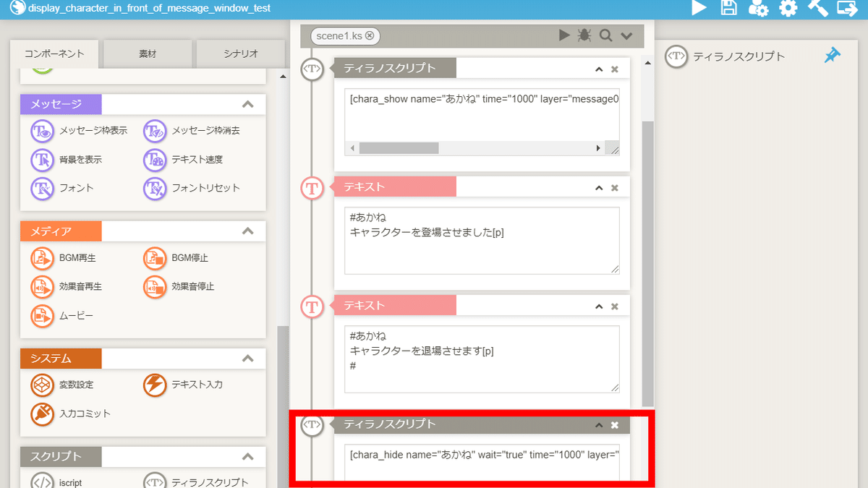Viewport: 868px width, 488px height.
Task: Collapse the chara_hide ティラノスクリプト block
Action: tap(599, 425)
